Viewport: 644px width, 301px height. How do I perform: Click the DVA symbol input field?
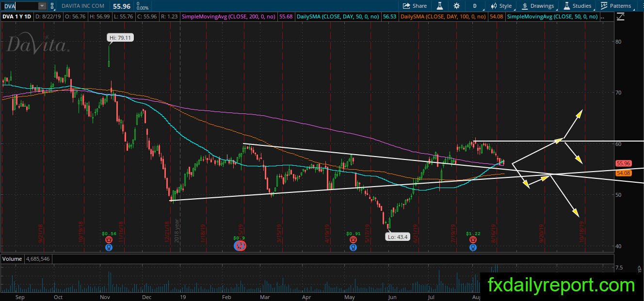pyautogui.click(x=19, y=6)
